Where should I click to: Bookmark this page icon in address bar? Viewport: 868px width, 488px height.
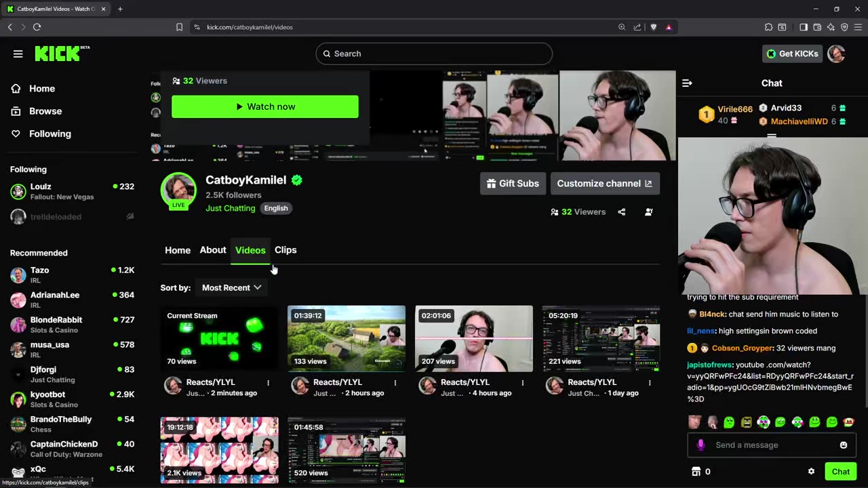pos(179,27)
